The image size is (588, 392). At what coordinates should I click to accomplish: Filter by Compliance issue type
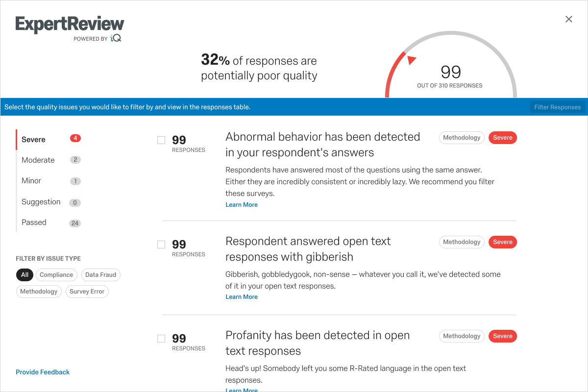56,275
